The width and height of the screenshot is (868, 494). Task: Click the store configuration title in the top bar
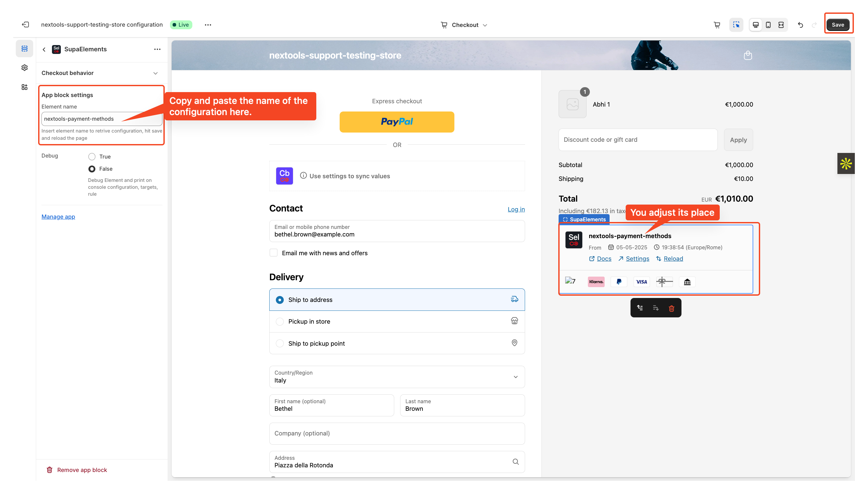(x=102, y=25)
